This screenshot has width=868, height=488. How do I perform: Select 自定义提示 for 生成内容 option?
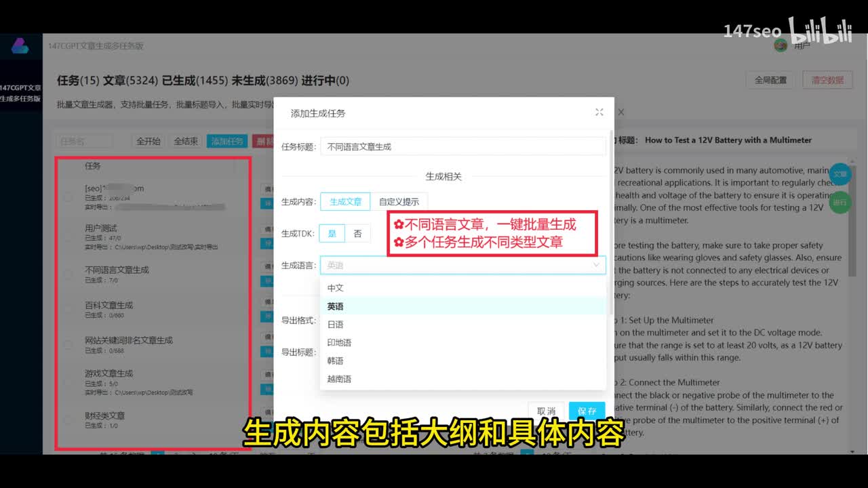click(399, 201)
